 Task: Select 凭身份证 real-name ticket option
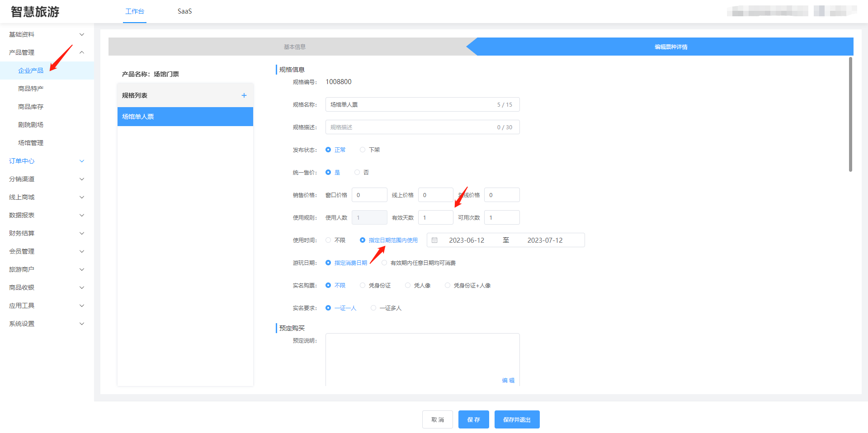[363, 285]
